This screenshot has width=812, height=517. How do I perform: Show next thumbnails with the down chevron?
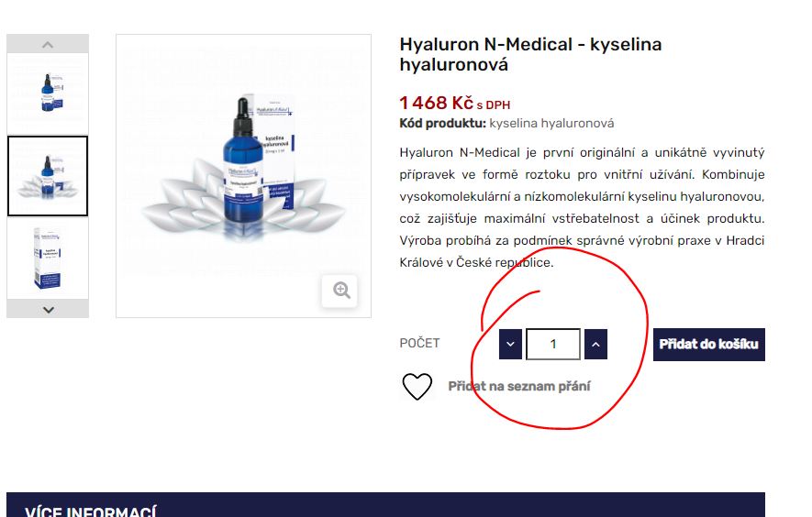(x=48, y=309)
